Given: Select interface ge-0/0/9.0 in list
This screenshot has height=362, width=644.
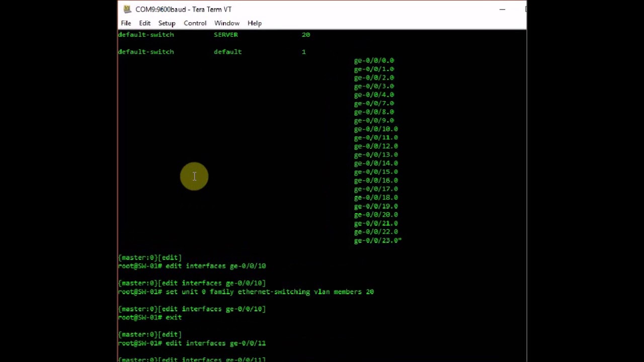Looking at the screenshot, I should point(374,120).
